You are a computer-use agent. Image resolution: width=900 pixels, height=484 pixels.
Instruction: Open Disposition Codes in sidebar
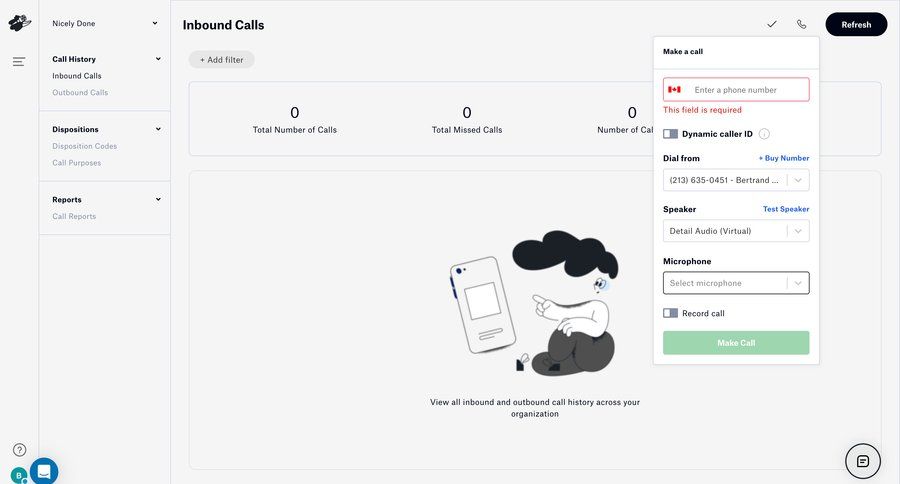click(x=85, y=146)
